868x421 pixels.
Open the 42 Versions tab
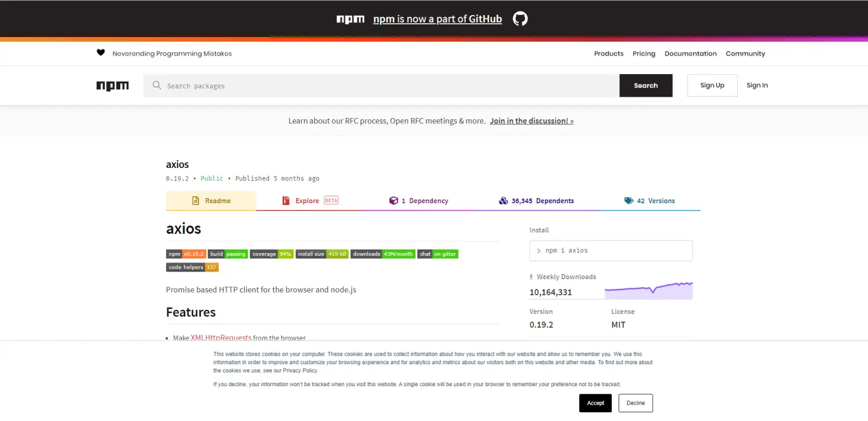pos(650,201)
